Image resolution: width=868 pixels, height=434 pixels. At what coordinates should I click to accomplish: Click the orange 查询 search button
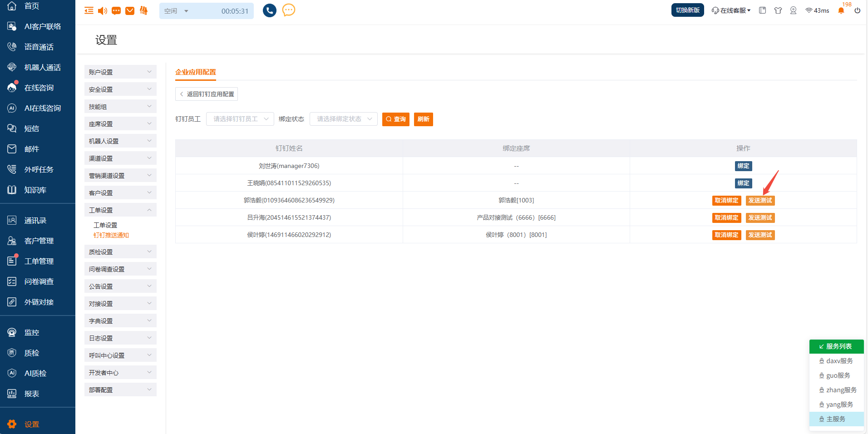pyautogui.click(x=396, y=119)
